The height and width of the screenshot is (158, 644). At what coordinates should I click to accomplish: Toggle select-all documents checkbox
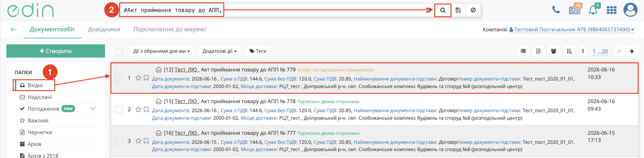[119, 52]
